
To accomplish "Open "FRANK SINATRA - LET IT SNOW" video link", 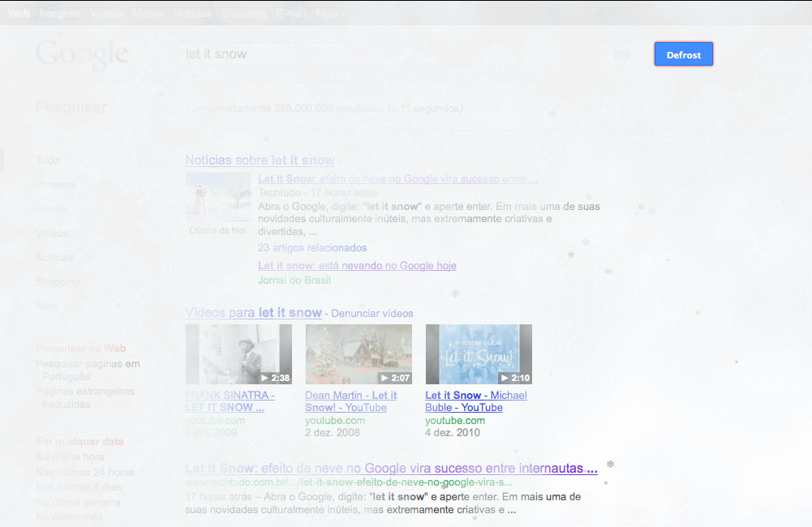I will pyautogui.click(x=230, y=401).
